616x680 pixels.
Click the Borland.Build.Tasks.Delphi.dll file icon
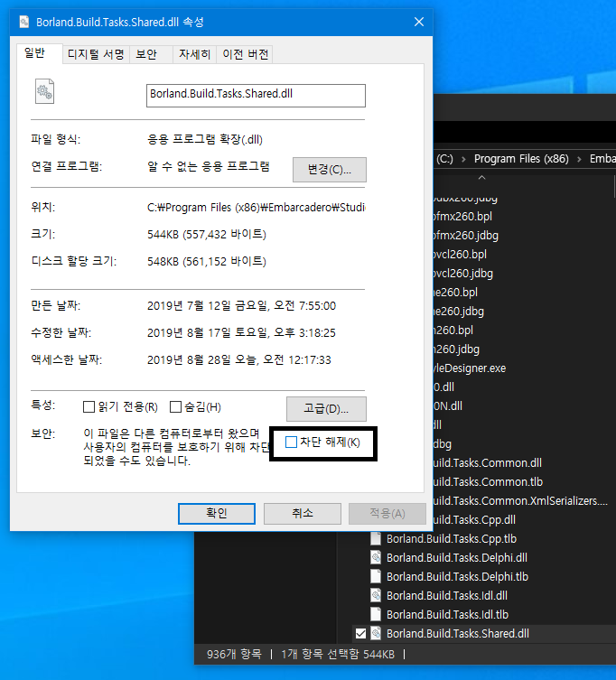pos(377,557)
